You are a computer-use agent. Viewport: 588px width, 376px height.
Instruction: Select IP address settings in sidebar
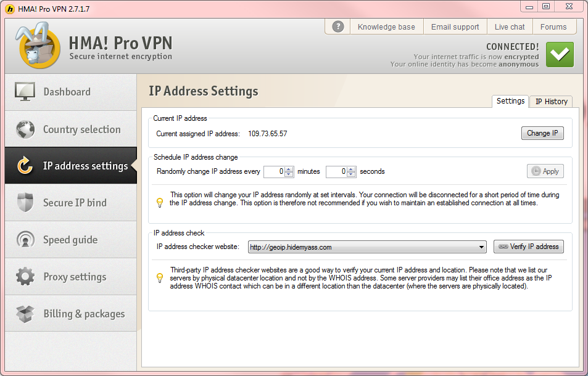click(71, 166)
